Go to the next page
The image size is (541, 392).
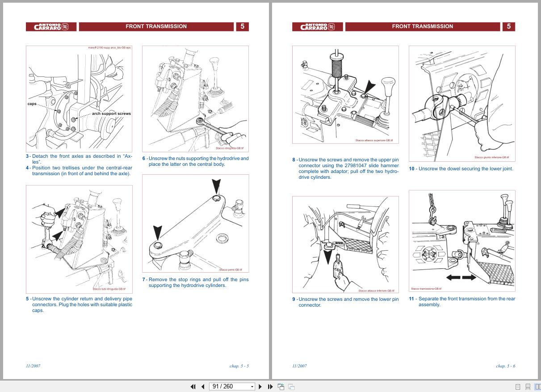pos(260,387)
